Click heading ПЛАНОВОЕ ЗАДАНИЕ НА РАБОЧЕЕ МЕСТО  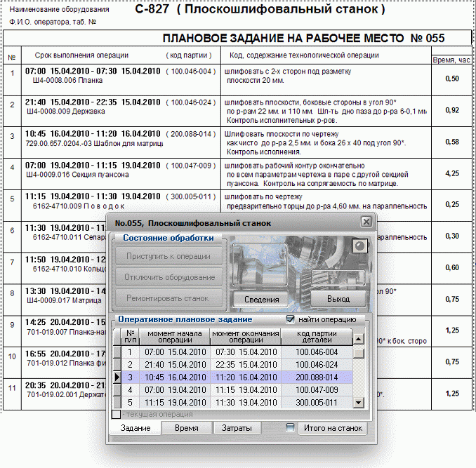coord(283,39)
